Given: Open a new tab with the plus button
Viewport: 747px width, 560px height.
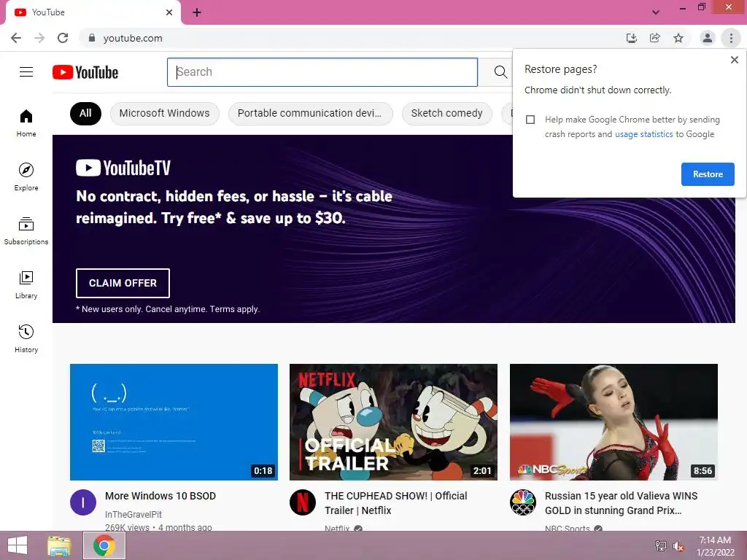Looking at the screenshot, I should pos(197,12).
